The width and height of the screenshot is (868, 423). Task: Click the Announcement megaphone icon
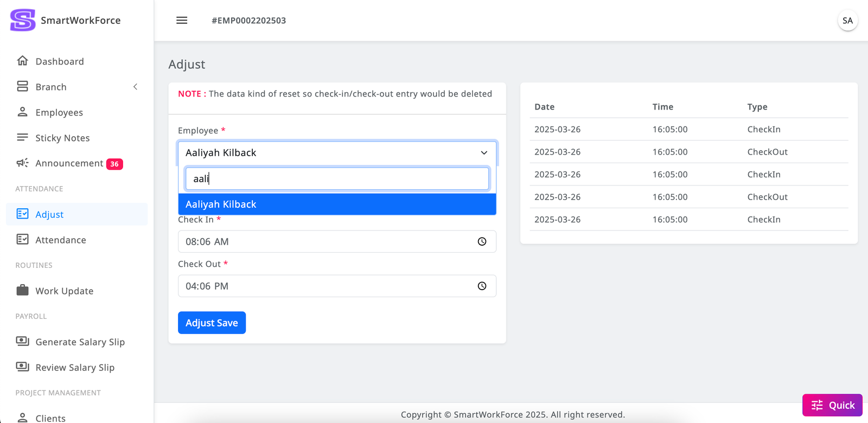coord(22,163)
